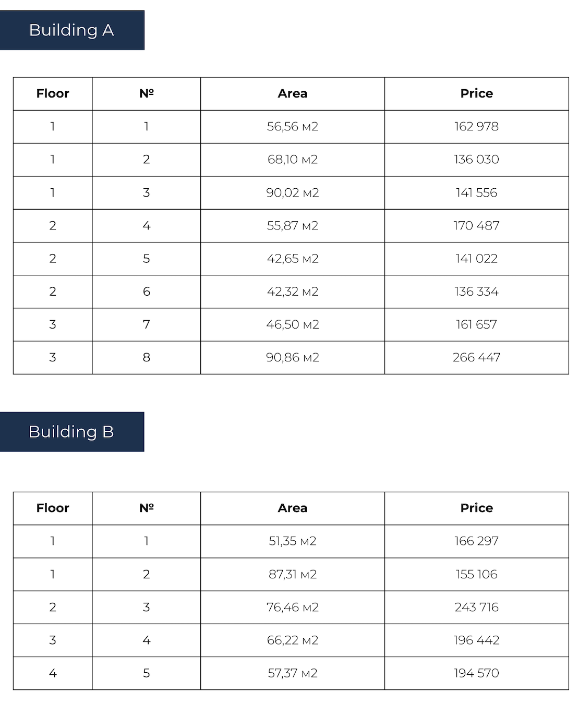Click Building A price cell 162 978

pyautogui.click(x=476, y=127)
